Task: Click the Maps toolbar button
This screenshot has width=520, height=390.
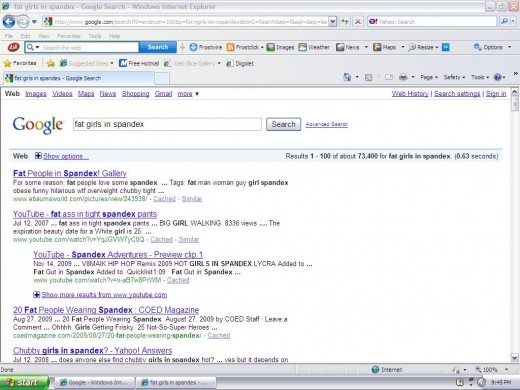Action: coord(385,47)
